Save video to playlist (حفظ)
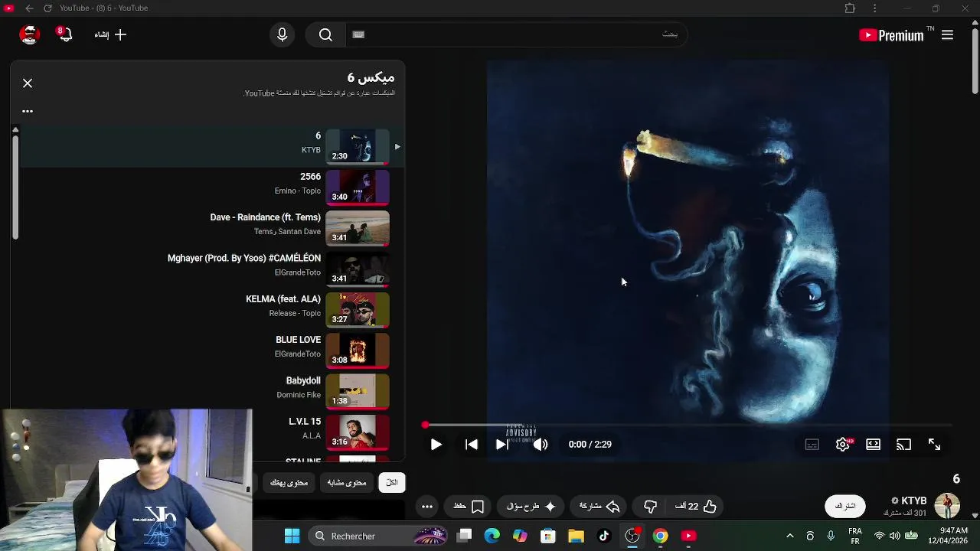 [469, 506]
